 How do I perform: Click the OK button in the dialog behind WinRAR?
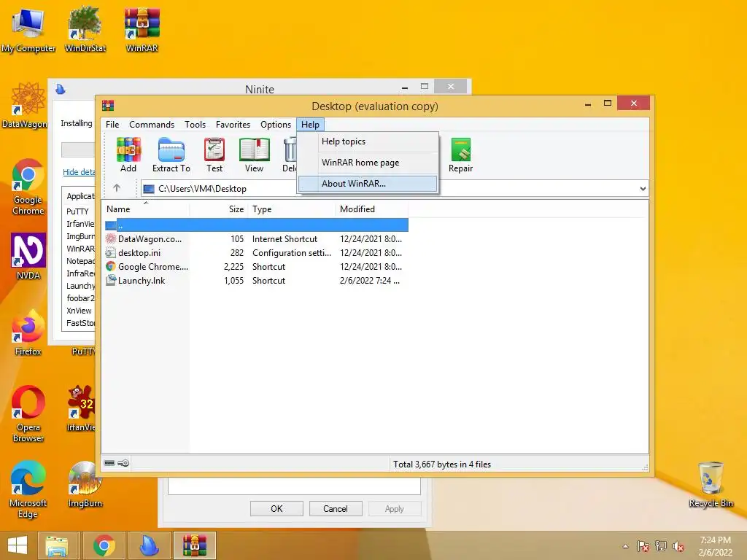click(x=276, y=508)
